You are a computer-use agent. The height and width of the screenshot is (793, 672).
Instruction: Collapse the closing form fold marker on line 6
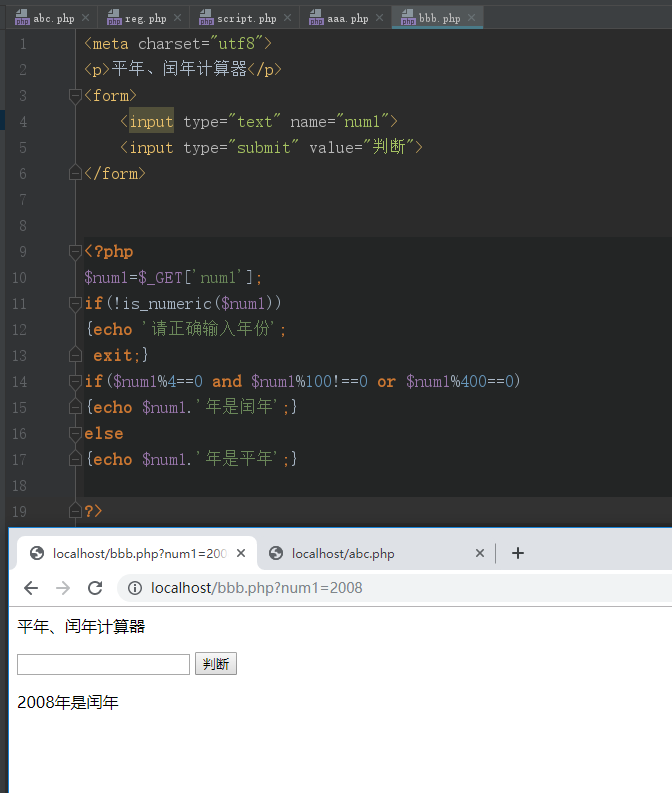point(75,173)
